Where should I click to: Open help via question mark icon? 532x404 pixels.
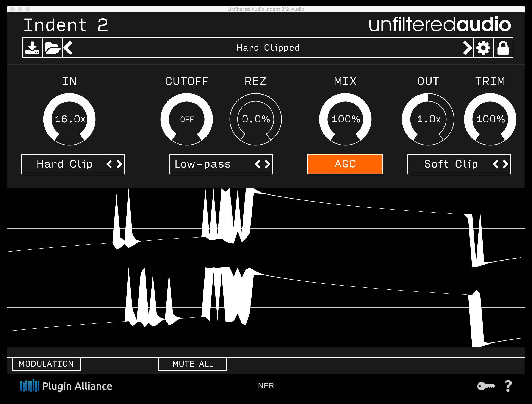pyautogui.click(x=508, y=386)
